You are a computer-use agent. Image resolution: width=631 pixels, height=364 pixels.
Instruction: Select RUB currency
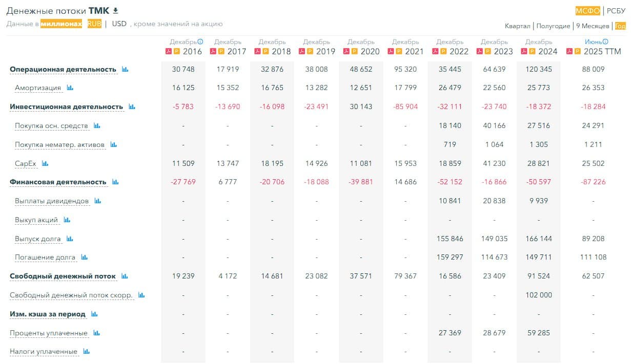tap(94, 24)
